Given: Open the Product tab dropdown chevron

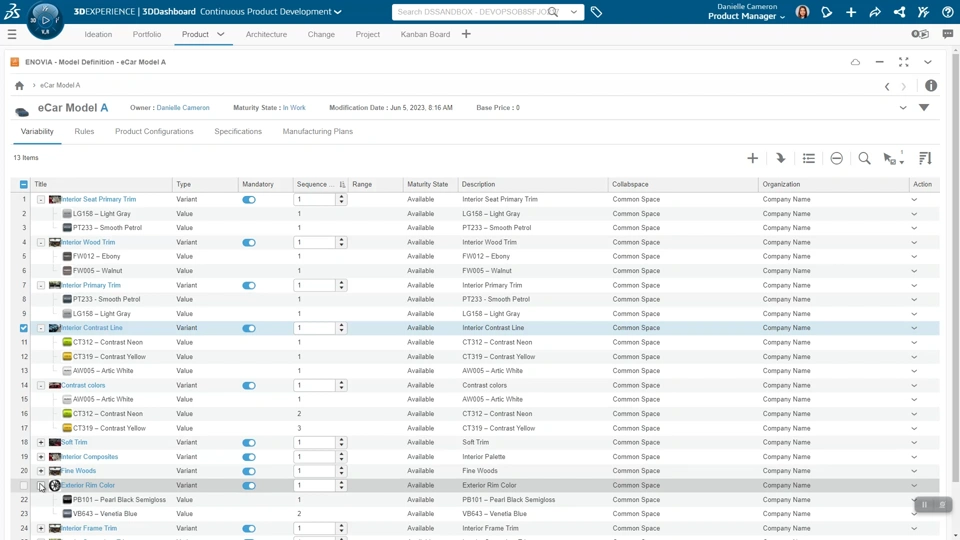Looking at the screenshot, I should [x=220, y=34].
